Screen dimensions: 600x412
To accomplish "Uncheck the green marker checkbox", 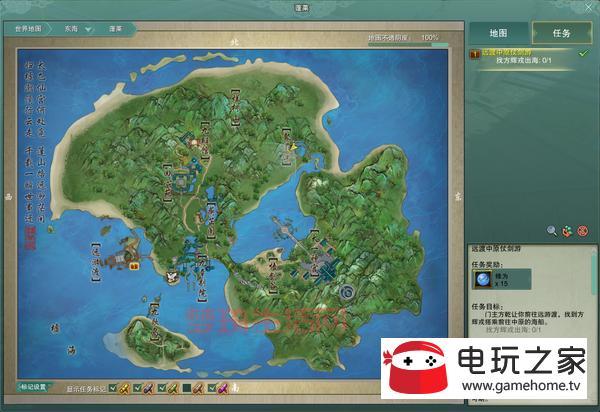I will pyautogui.click(x=162, y=388).
